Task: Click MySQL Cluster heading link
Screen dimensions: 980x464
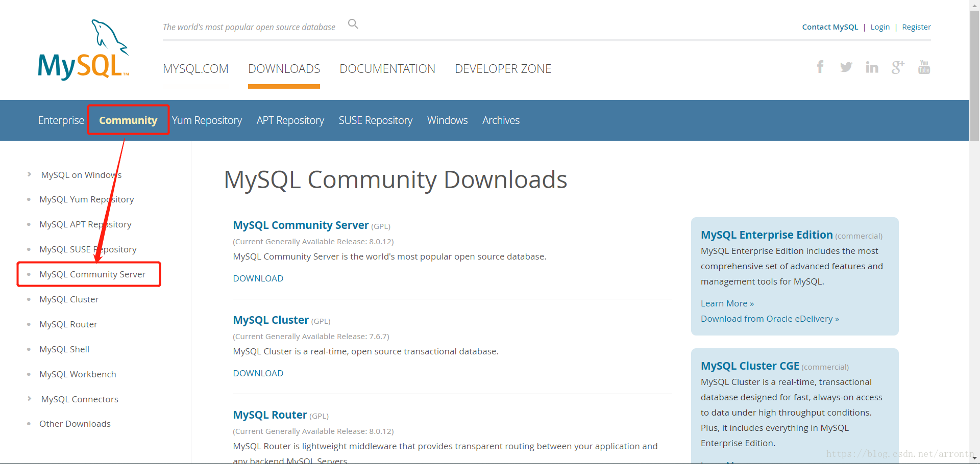Action: [x=271, y=320]
